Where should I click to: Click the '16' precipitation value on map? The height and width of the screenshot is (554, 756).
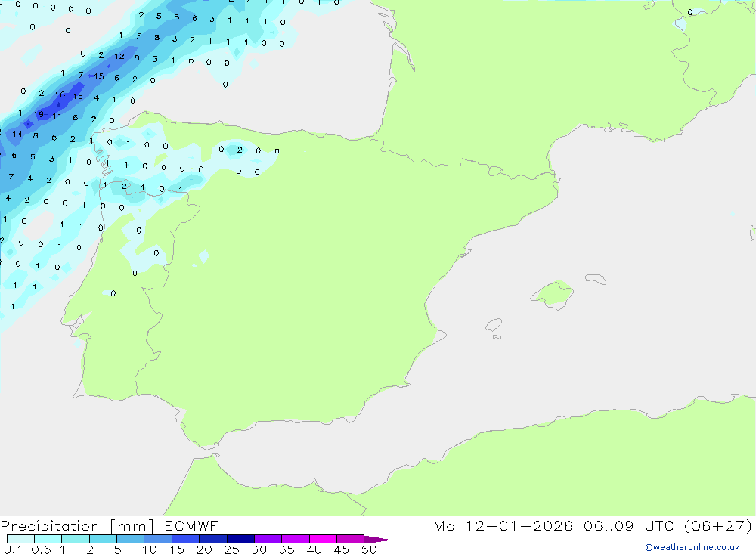(60, 94)
